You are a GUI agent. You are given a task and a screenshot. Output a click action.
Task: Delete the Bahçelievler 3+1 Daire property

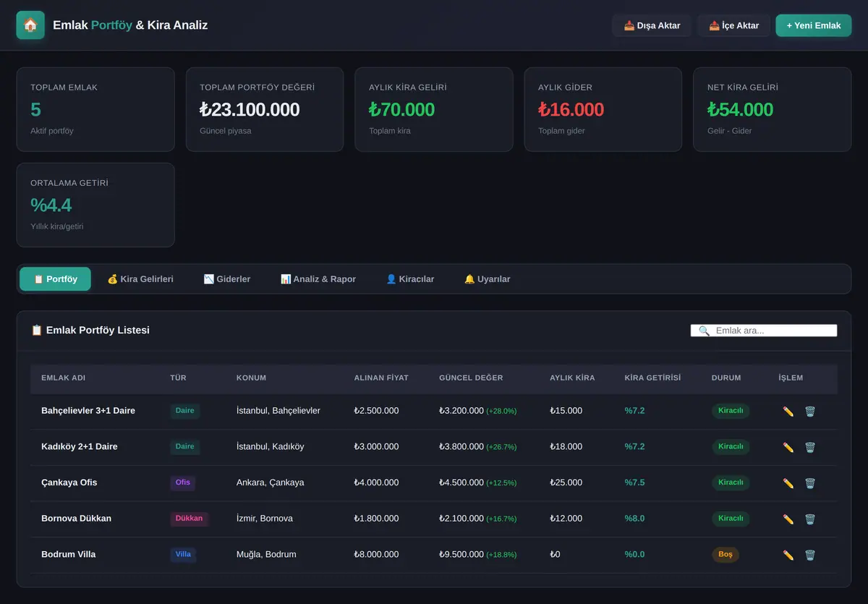coord(810,412)
